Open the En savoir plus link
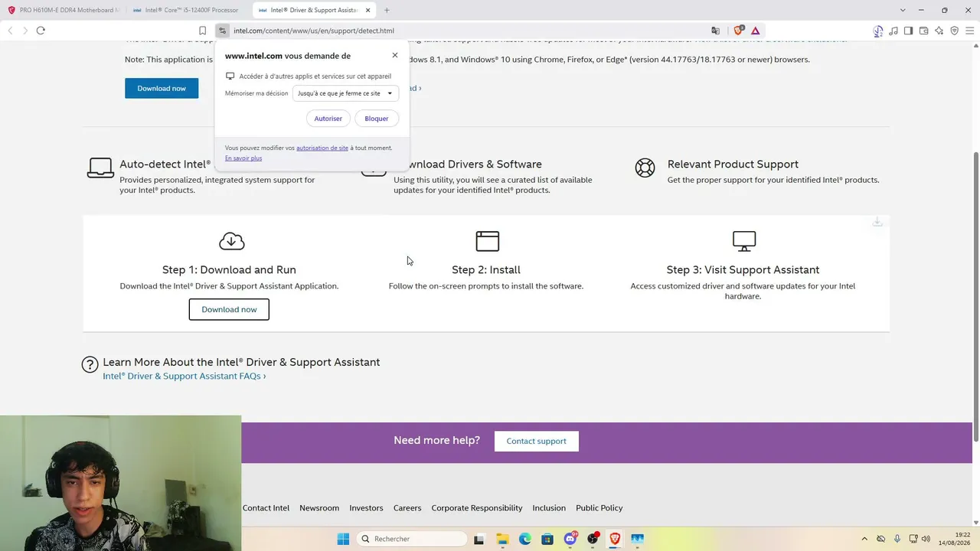The image size is (980, 551). point(243,158)
